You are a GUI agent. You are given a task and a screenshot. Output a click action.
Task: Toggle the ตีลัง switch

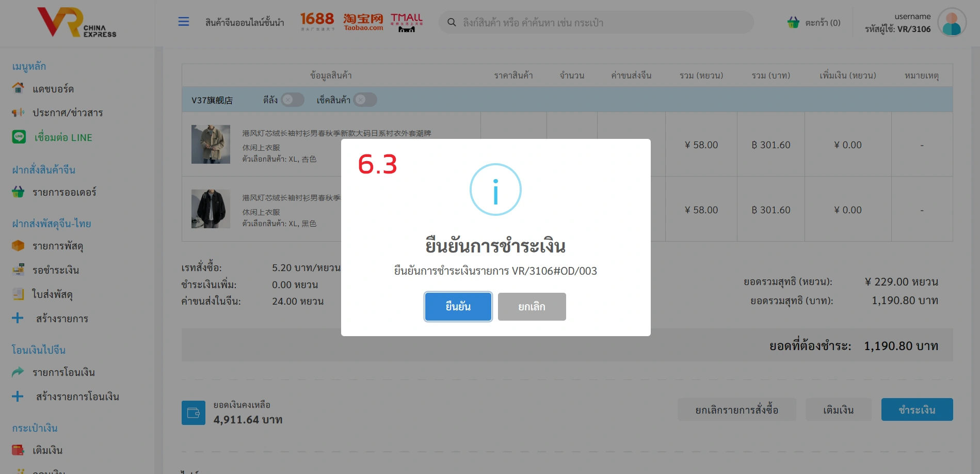(292, 100)
